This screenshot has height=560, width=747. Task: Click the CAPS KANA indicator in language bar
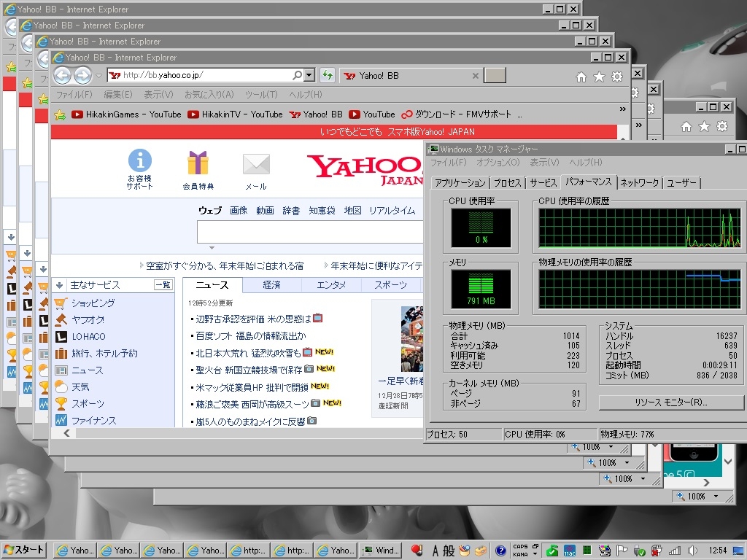[520, 551]
